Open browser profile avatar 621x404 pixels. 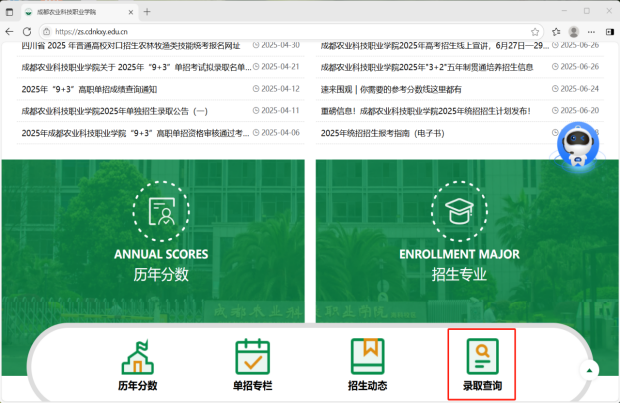coord(573,32)
